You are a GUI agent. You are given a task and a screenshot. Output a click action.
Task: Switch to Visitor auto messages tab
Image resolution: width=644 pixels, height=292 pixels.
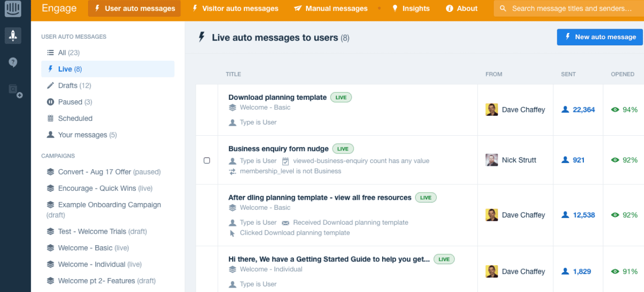235,9
